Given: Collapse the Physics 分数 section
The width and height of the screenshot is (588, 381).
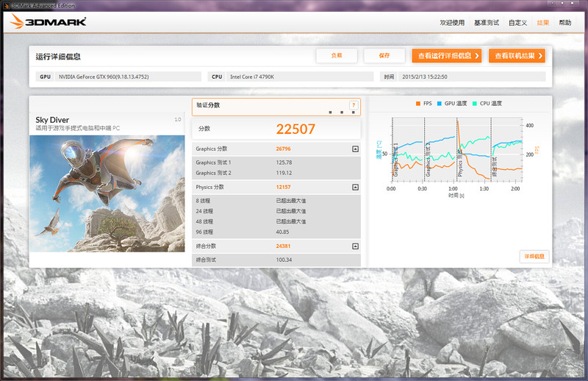Looking at the screenshot, I should tap(355, 187).
